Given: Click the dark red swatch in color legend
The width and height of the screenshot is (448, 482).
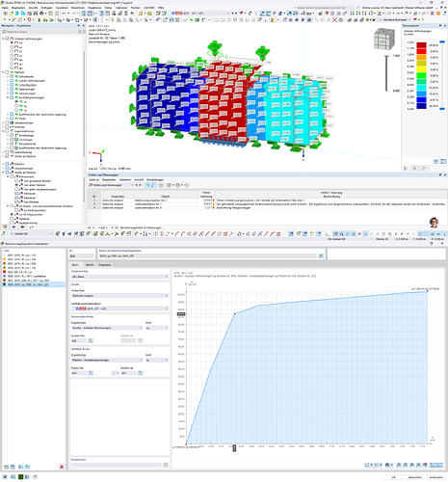Looking at the screenshot, I should point(421,45).
